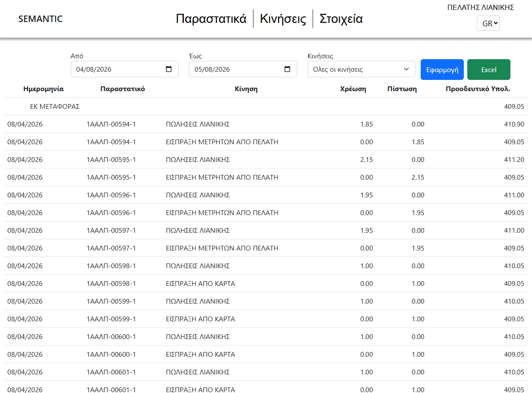Select 1ΑΑΛΠ-00598-1 in ΠΩΛΗΣΕΙΣ ΛΙΑΝΙΚΗΣ row

pyautogui.click(x=111, y=266)
